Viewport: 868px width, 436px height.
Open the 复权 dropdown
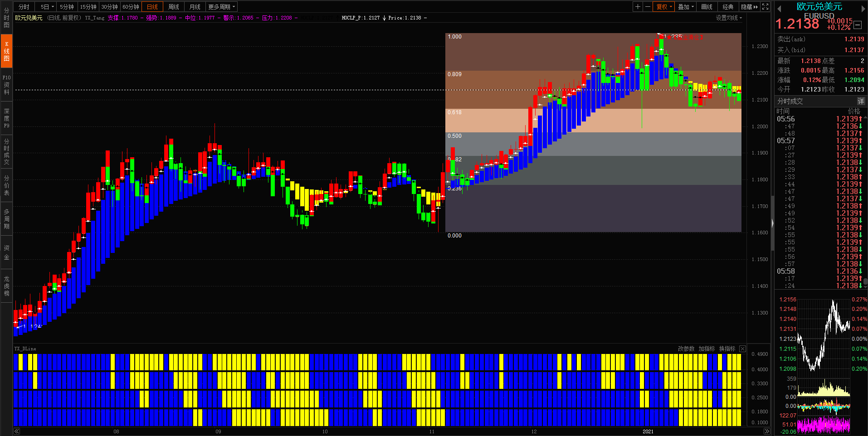[x=664, y=7]
